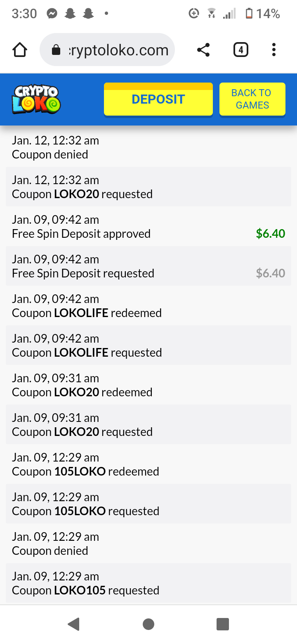Tap the green $6.40 approved amount
This screenshot has width=297, height=644.
point(270,234)
